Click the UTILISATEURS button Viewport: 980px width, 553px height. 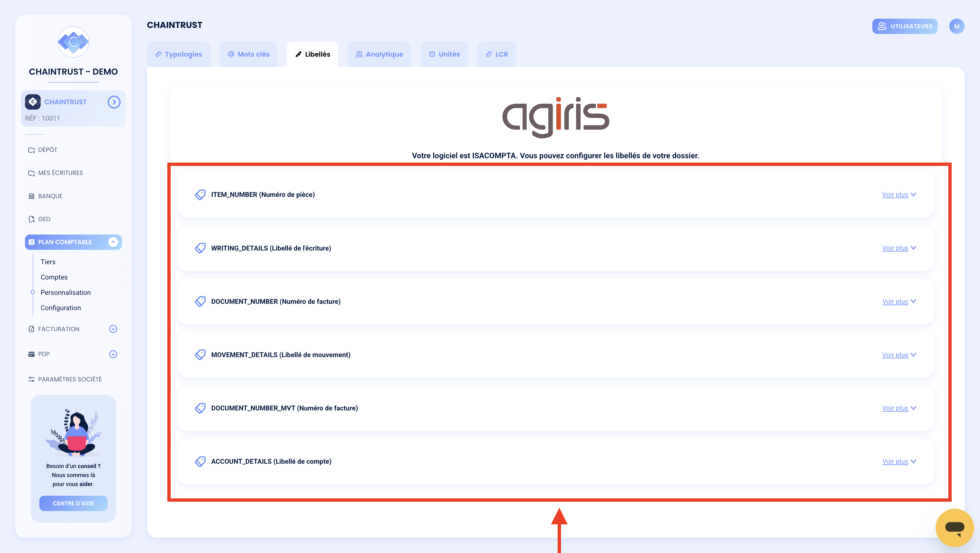[905, 26]
